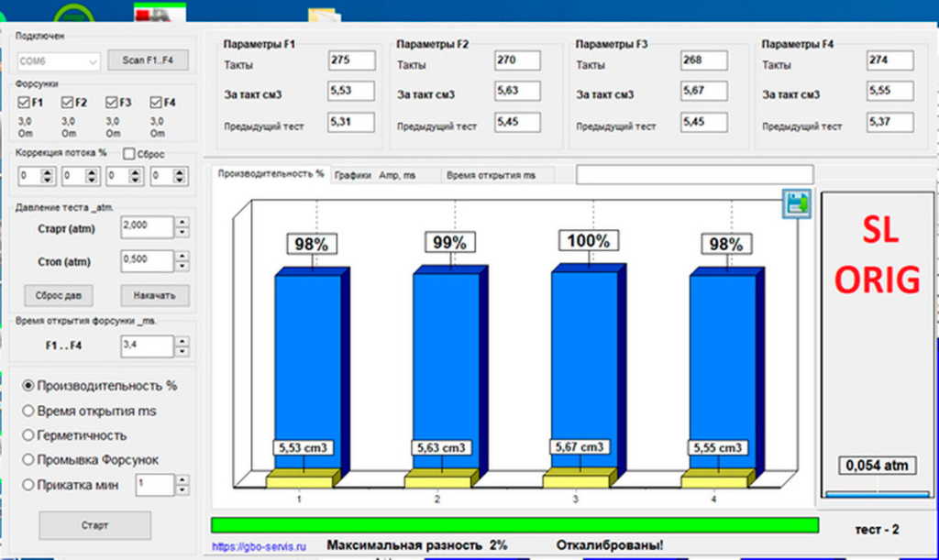Image resolution: width=939 pixels, height=560 pixels.
Task: Toggle the F3 injector checkbox
Action: [x=112, y=103]
